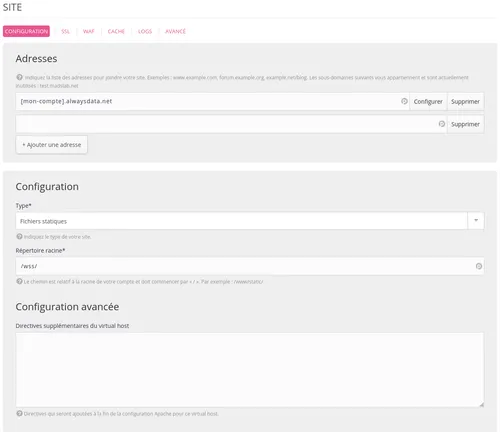Switch to the WAF tab
500x432 pixels.
pyautogui.click(x=89, y=31)
